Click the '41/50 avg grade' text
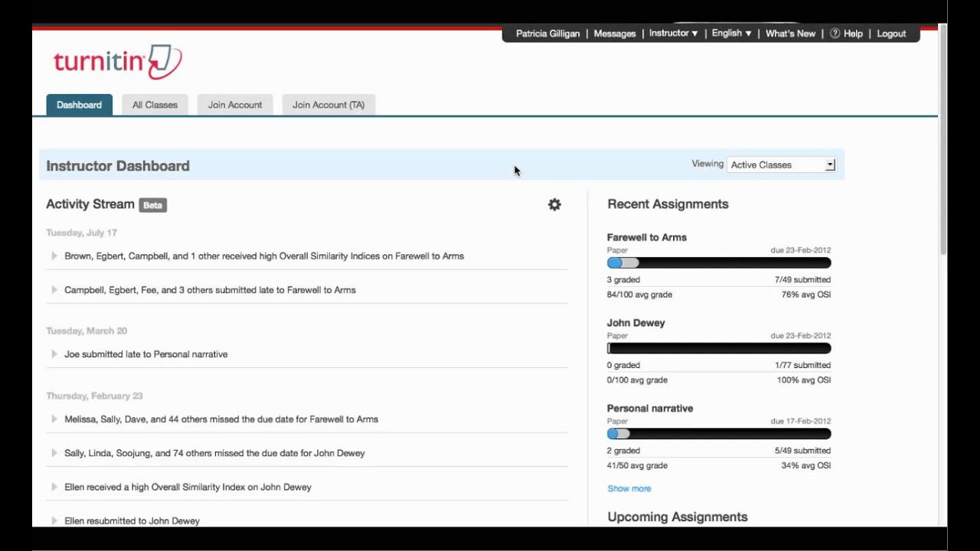Screen dimensions: 980x551 point(637,466)
